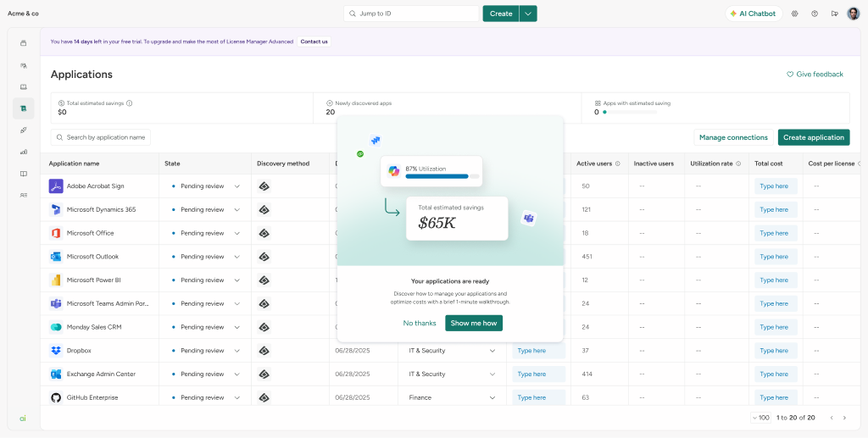Dismiss walkthrough with No thanks
This screenshot has height=438, width=868.
(x=420, y=323)
